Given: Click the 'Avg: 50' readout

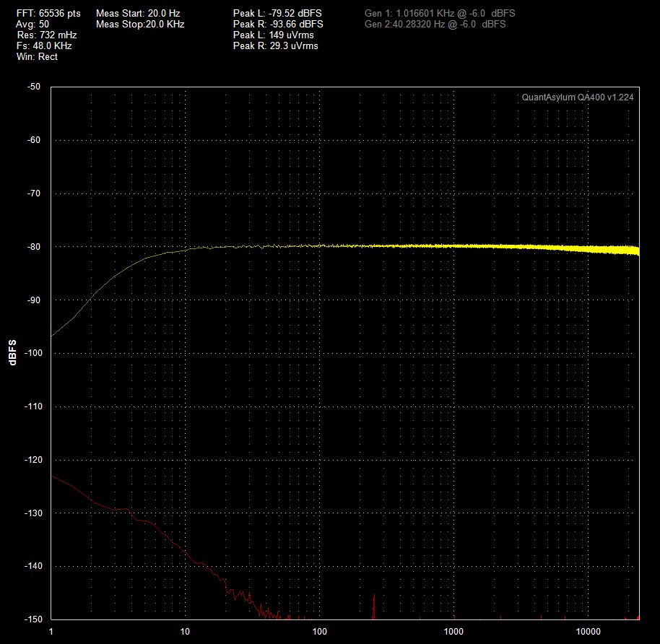Looking at the screenshot, I should 32,25.
